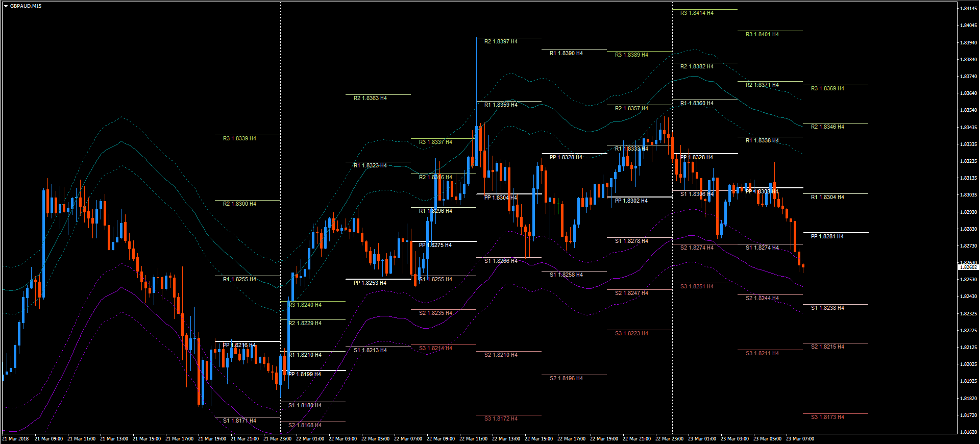Pick the "S2 1.8210 H4" support label
Screen dimensions: 980x444
click(501, 355)
